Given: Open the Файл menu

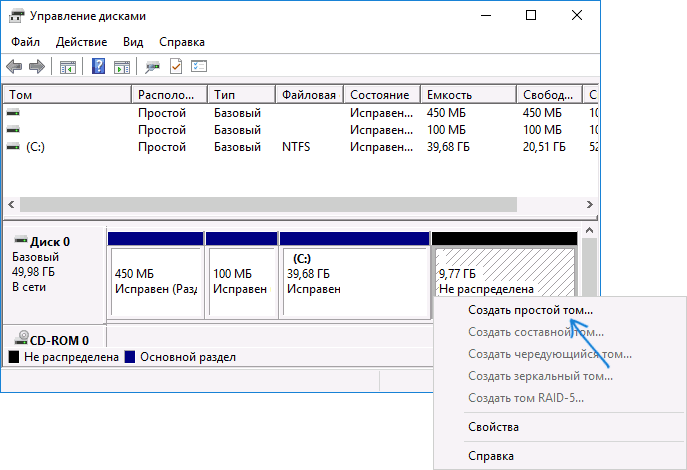Looking at the screenshot, I should pos(26,42).
